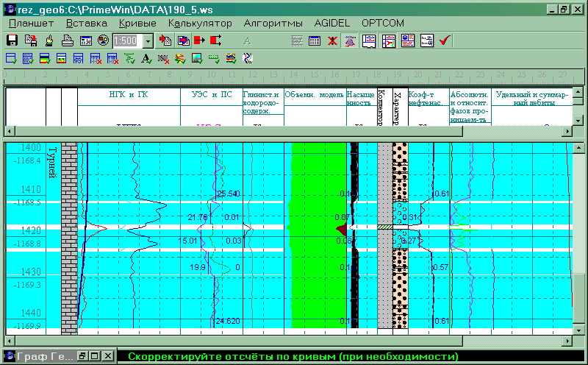Click the greyed curve chart icon
Screen dimensions: 588x365
pos(297,40)
